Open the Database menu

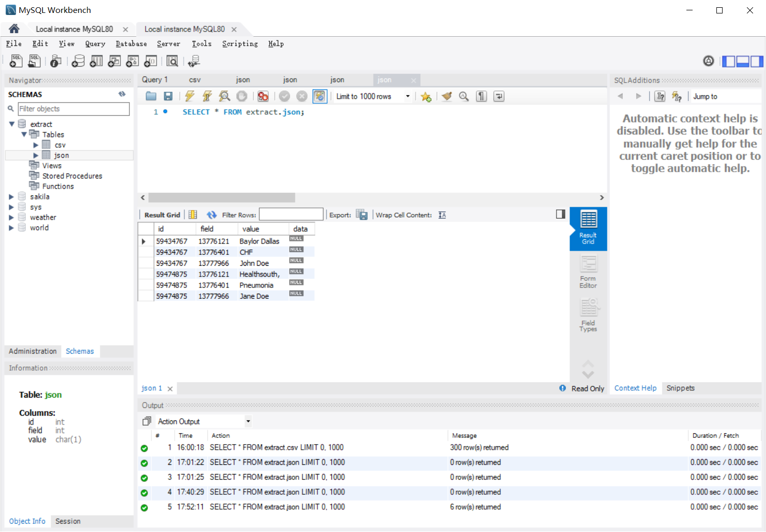(131, 44)
